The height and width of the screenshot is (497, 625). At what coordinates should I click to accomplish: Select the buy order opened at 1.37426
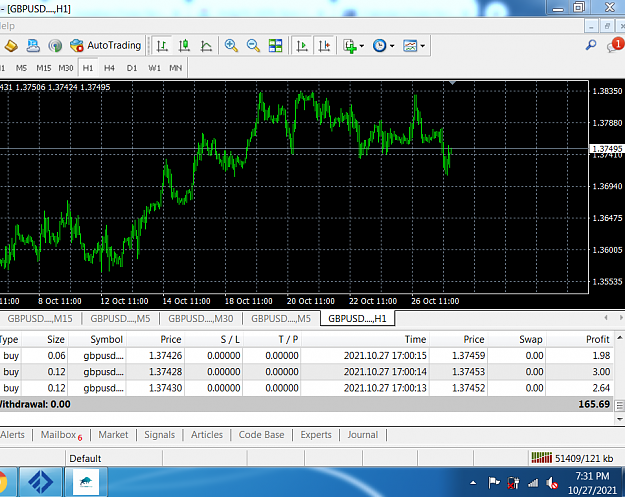(306, 356)
